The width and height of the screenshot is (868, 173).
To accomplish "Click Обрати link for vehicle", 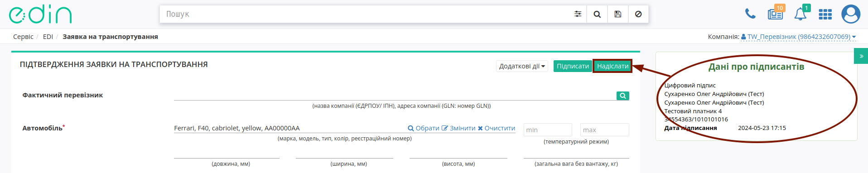I will [x=424, y=128].
